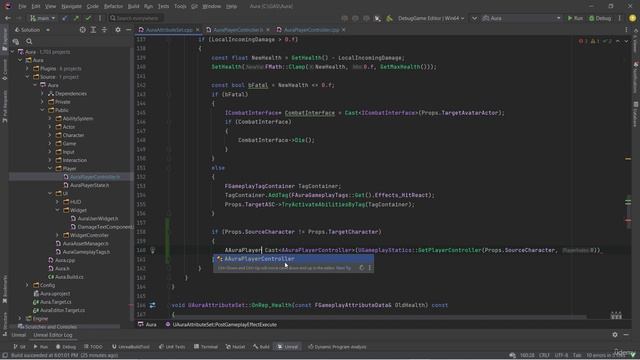Select AuraPlayerState.h in the tree
Viewport: 640px width, 360px height.
(x=89, y=185)
